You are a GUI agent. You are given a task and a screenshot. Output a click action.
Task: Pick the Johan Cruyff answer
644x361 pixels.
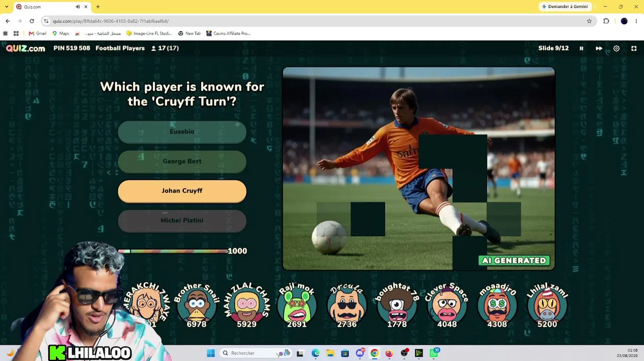click(x=182, y=191)
